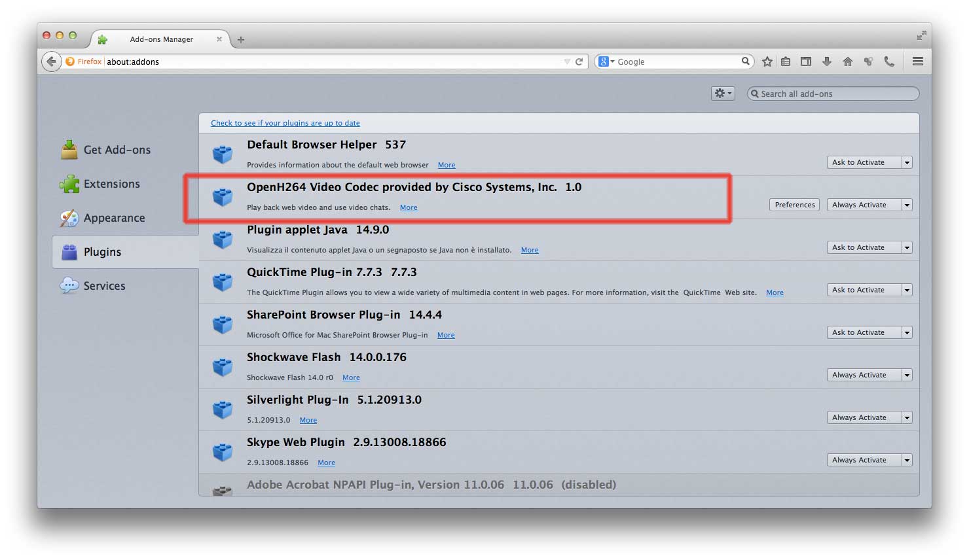
Task: Click the SharePoint Browser Plug-in icon
Action: coord(223,324)
